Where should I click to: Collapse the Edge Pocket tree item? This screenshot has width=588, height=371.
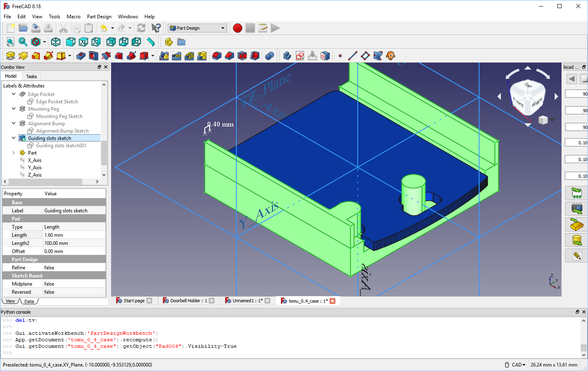13,94
